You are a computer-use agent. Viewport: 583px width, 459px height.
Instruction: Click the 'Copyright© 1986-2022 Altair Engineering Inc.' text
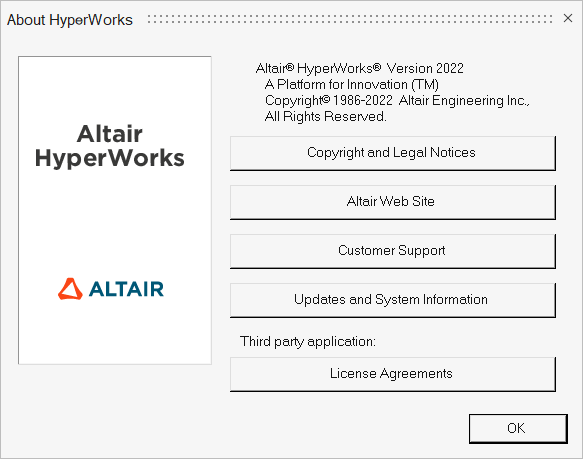point(397,100)
